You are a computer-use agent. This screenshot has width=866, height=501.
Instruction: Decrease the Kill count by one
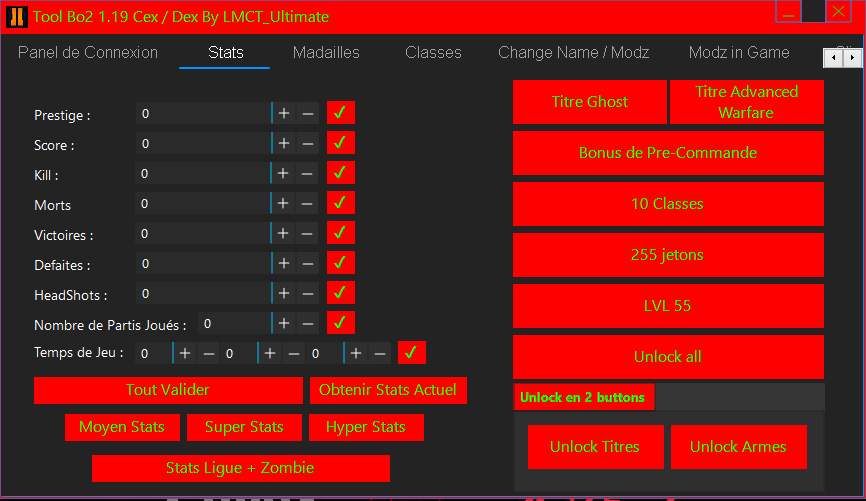[307, 173]
